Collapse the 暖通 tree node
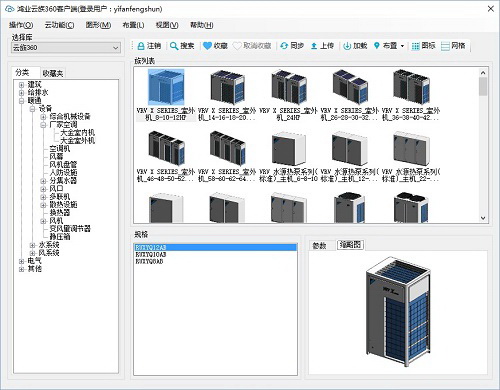The width and height of the screenshot is (500, 390). coord(22,101)
